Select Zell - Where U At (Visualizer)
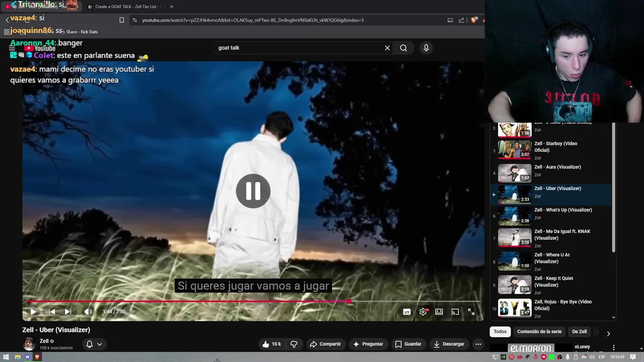 [x=551, y=261]
